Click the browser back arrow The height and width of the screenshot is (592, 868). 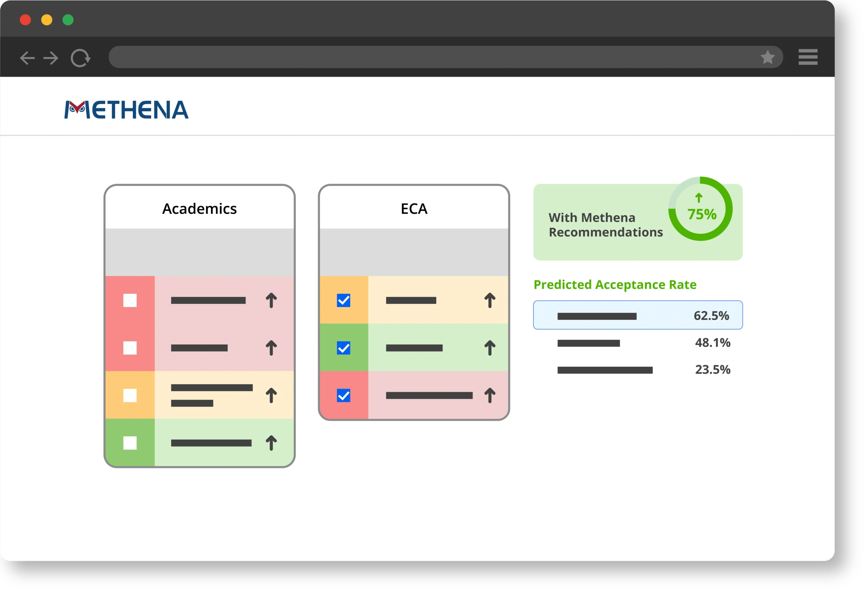[x=27, y=58]
